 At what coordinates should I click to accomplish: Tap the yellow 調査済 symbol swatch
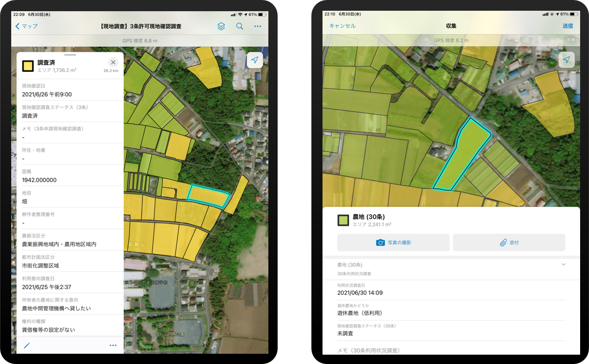click(28, 66)
